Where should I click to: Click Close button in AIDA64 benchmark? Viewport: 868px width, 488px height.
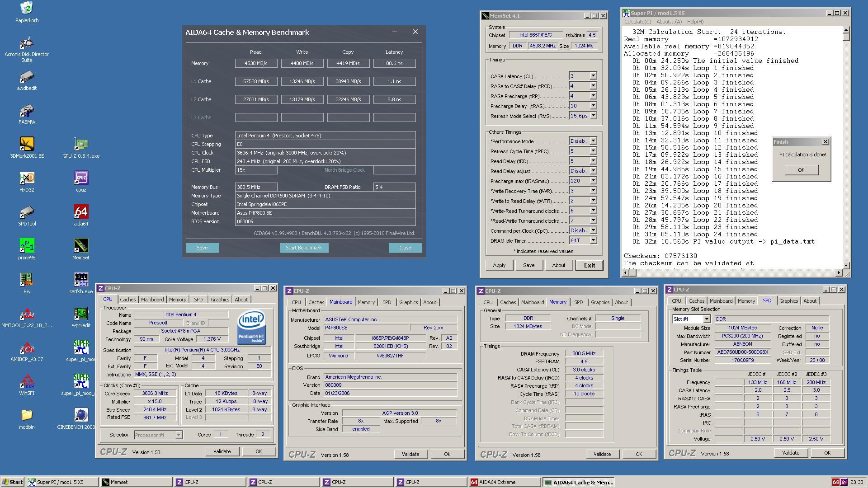click(405, 248)
